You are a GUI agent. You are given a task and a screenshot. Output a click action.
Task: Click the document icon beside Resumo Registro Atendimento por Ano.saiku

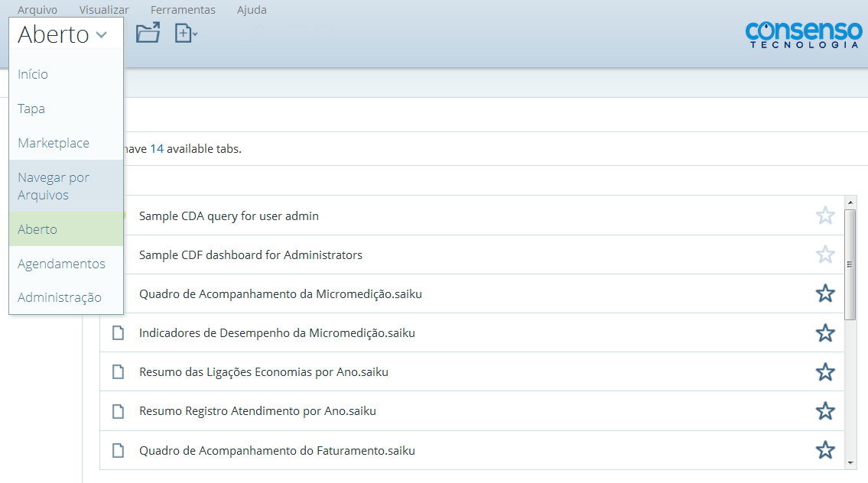[117, 410]
